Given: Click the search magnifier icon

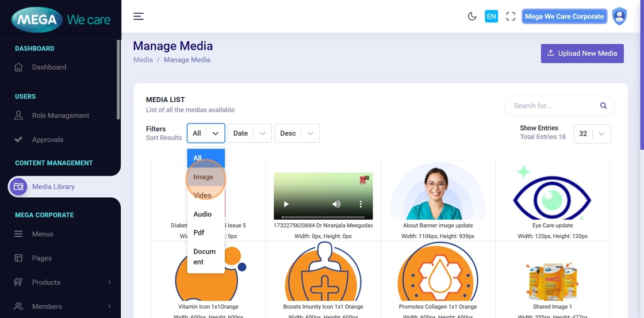Looking at the screenshot, I should [x=603, y=106].
